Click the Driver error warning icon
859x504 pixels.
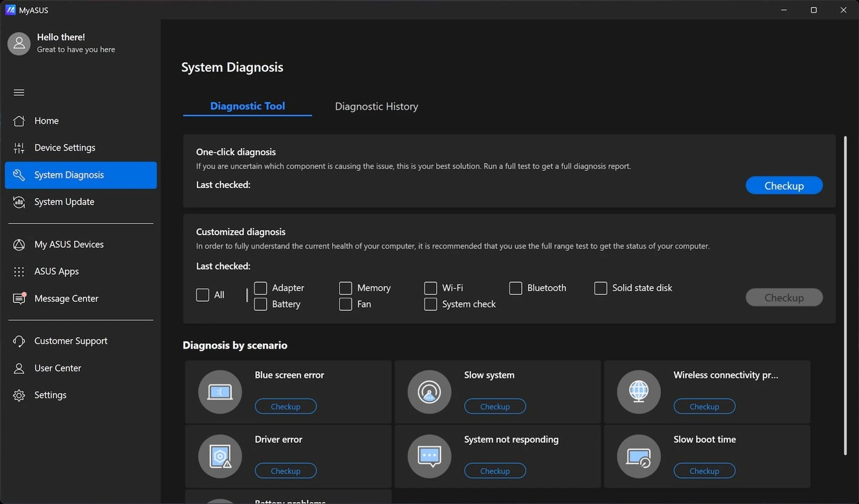click(x=220, y=456)
